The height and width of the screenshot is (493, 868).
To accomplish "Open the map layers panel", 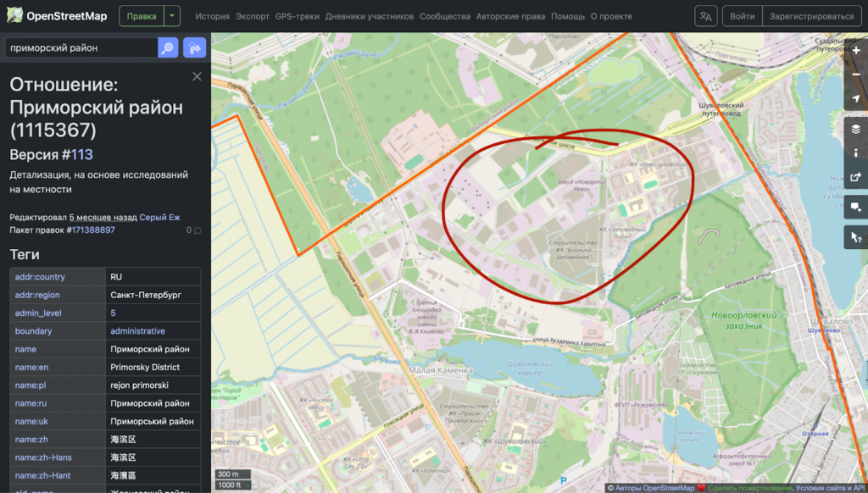I will [856, 129].
